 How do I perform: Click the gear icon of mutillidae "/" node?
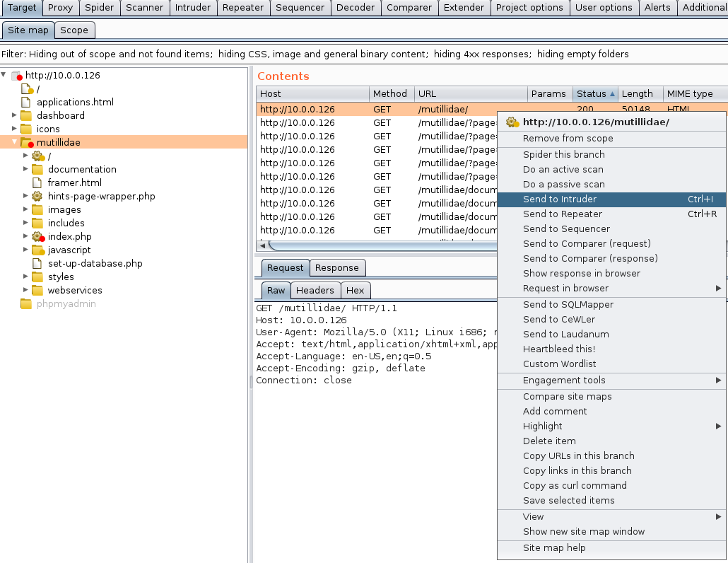tap(38, 156)
